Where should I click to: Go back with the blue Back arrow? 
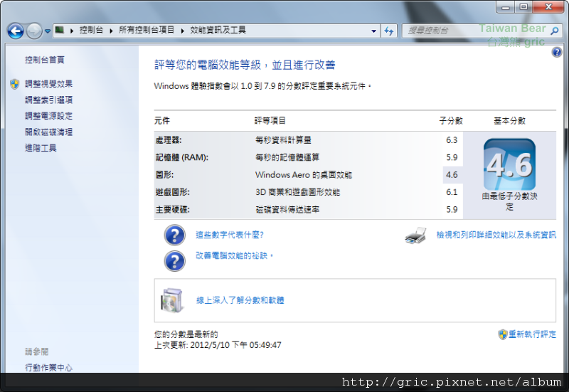pyautogui.click(x=16, y=31)
